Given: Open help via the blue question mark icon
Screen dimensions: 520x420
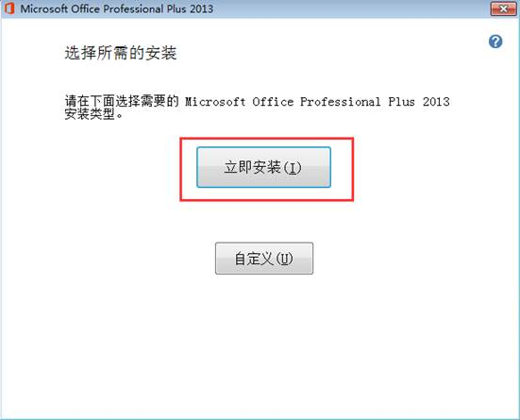Looking at the screenshot, I should (495, 42).
